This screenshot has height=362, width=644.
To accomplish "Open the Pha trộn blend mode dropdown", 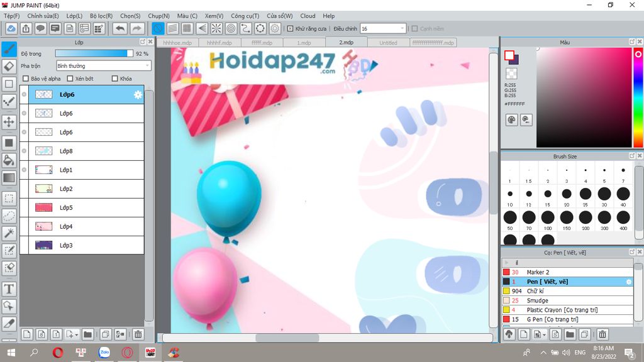I will click(x=104, y=65).
